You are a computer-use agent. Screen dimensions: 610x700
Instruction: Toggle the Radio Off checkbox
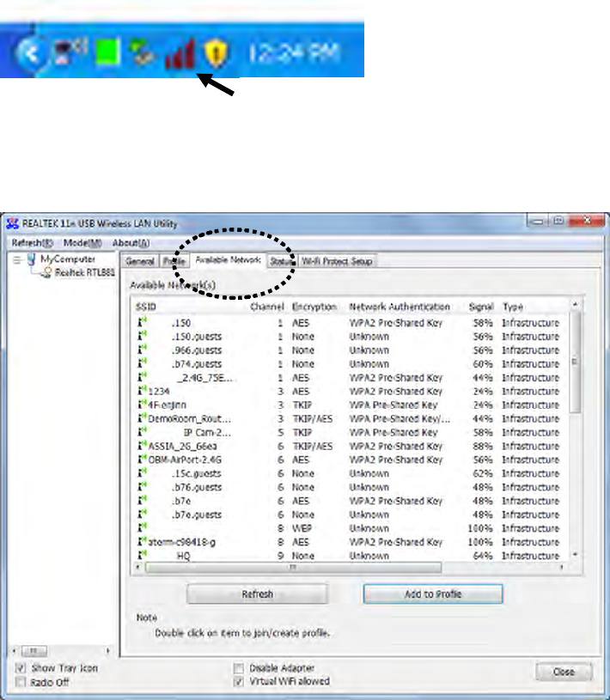(x=20, y=682)
